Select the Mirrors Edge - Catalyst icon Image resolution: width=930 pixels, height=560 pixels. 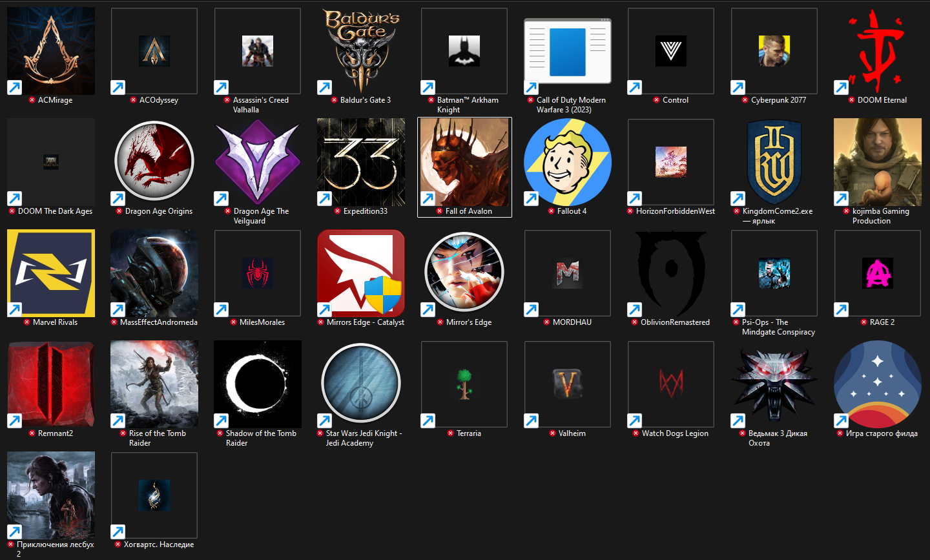[x=361, y=273]
